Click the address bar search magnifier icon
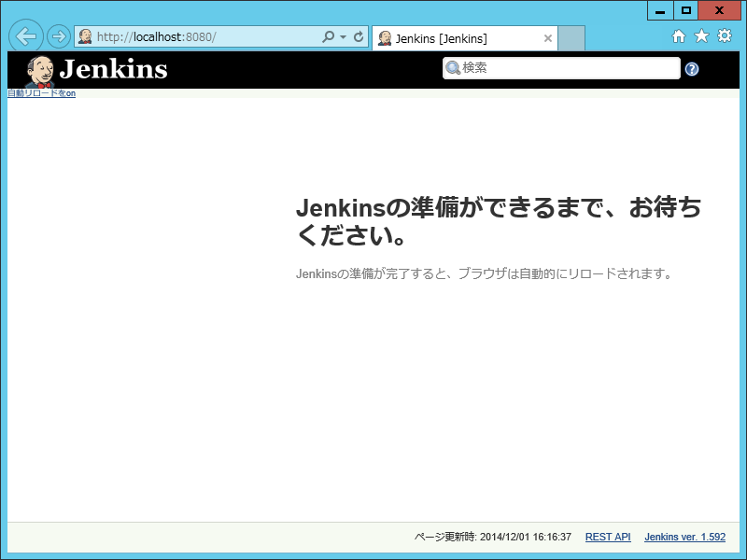The image size is (747, 560). (x=329, y=36)
